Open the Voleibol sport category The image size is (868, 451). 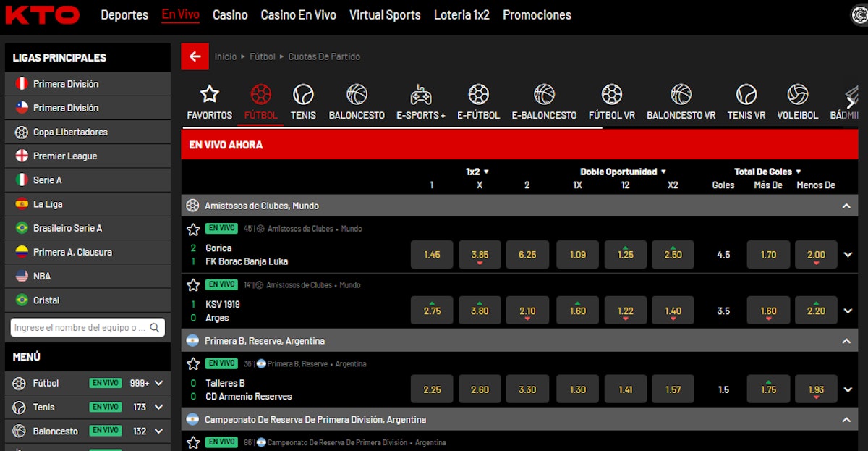[797, 94]
